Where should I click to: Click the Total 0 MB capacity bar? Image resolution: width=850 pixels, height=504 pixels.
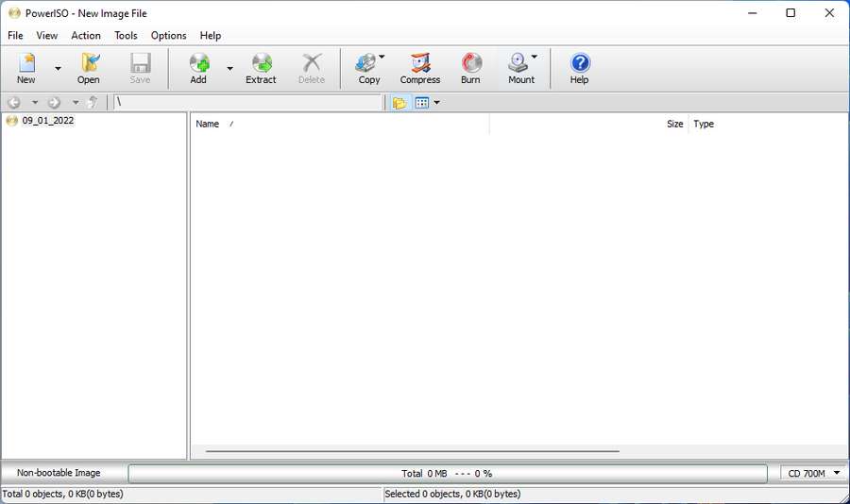(448, 473)
